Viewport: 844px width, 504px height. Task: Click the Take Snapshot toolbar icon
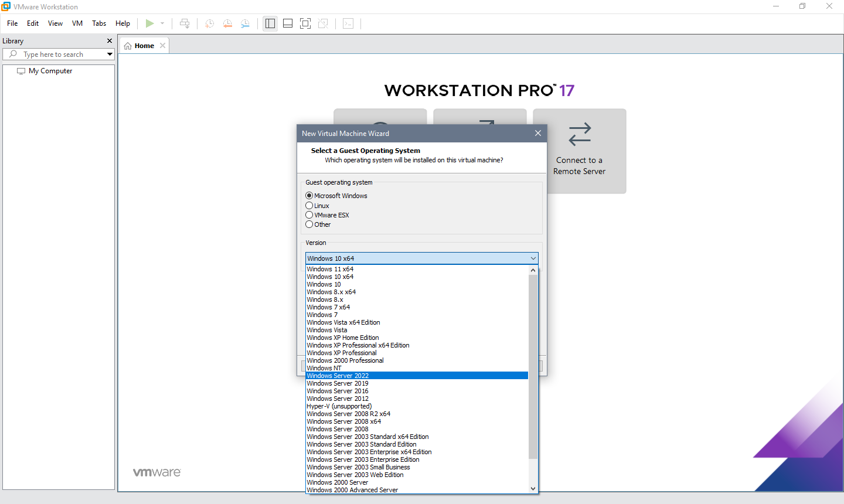pyautogui.click(x=209, y=23)
